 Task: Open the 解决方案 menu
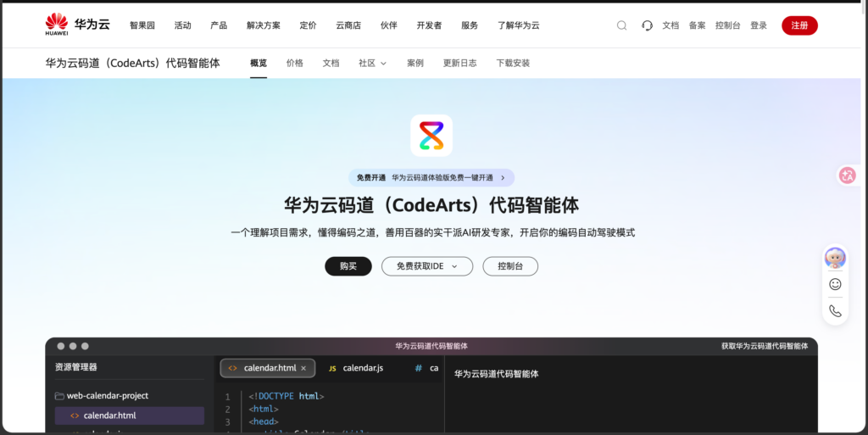click(264, 25)
